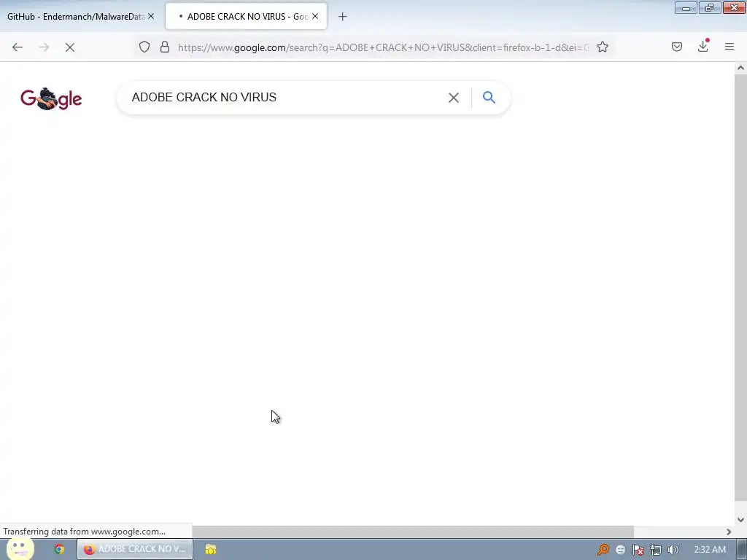Open the file explorer taskbar icon
The height and width of the screenshot is (560, 747).
tap(211, 550)
